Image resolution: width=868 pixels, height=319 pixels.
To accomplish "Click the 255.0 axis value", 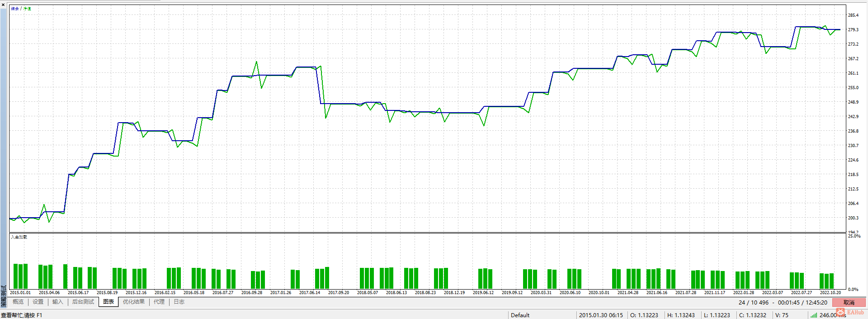I will (853, 88).
